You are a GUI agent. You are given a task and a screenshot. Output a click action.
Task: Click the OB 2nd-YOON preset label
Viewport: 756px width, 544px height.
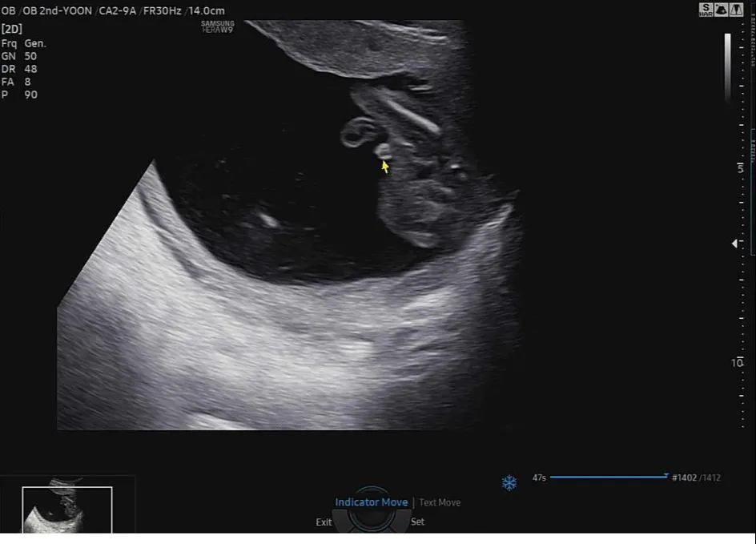(58, 10)
